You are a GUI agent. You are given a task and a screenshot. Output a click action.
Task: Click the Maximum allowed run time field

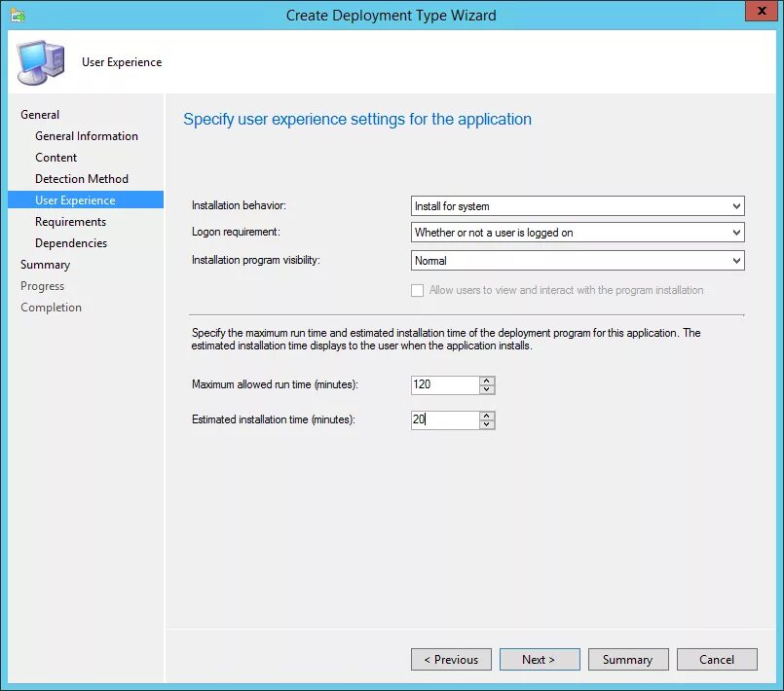pyautogui.click(x=445, y=384)
